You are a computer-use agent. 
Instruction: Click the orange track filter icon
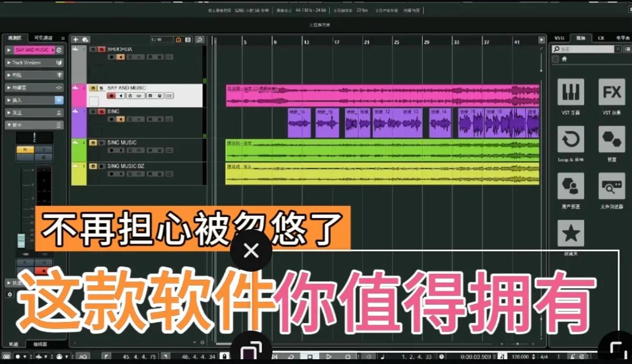click(178, 39)
